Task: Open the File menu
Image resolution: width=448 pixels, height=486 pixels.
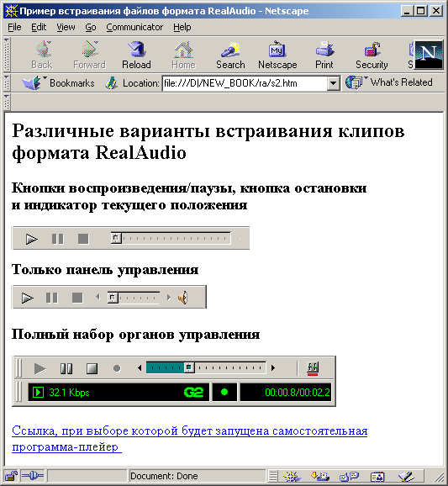Action: tap(14, 27)
